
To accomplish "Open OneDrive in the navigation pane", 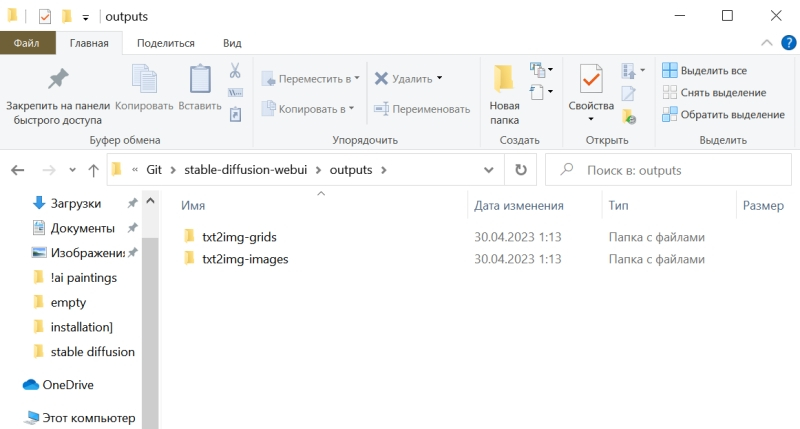I will click(x=67, y=385).
